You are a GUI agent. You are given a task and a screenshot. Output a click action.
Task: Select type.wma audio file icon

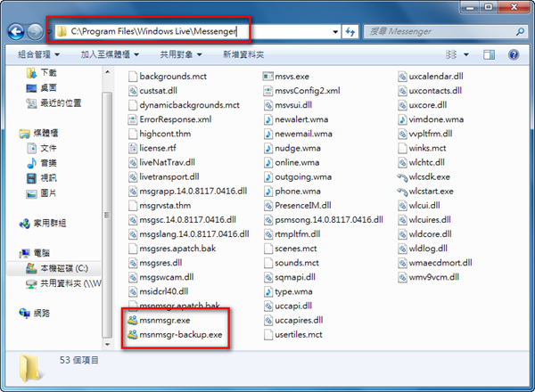(x=268, y=292)
